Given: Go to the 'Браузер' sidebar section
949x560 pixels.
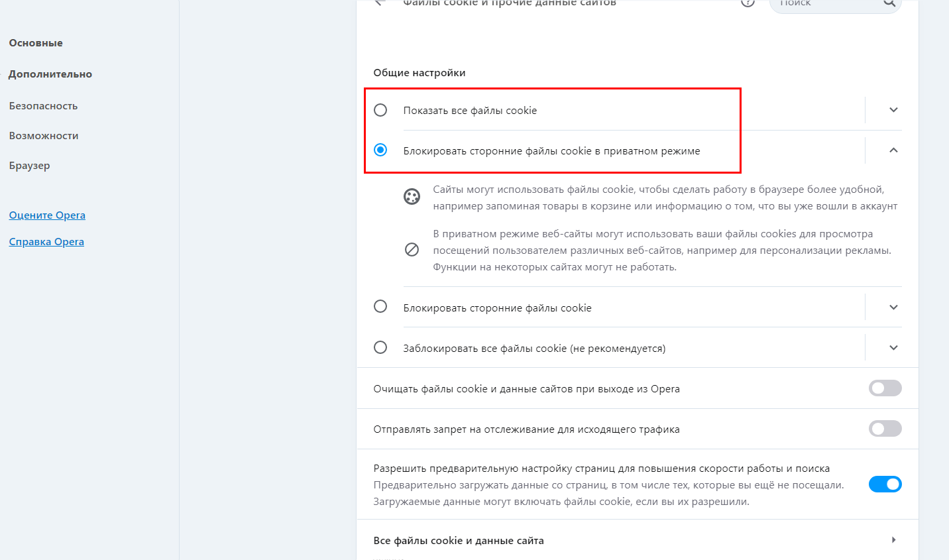Looking at the screenshot, I should (29, 166).
